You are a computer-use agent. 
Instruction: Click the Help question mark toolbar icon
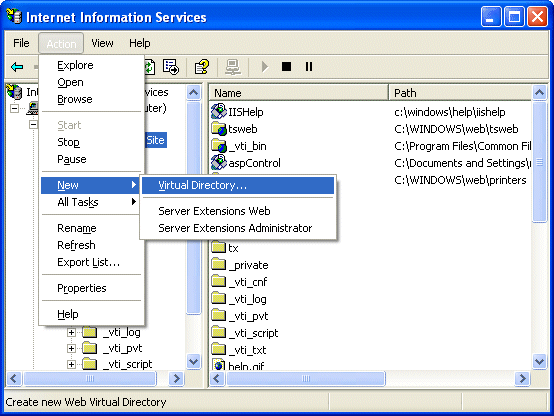[x=202, y=66]
